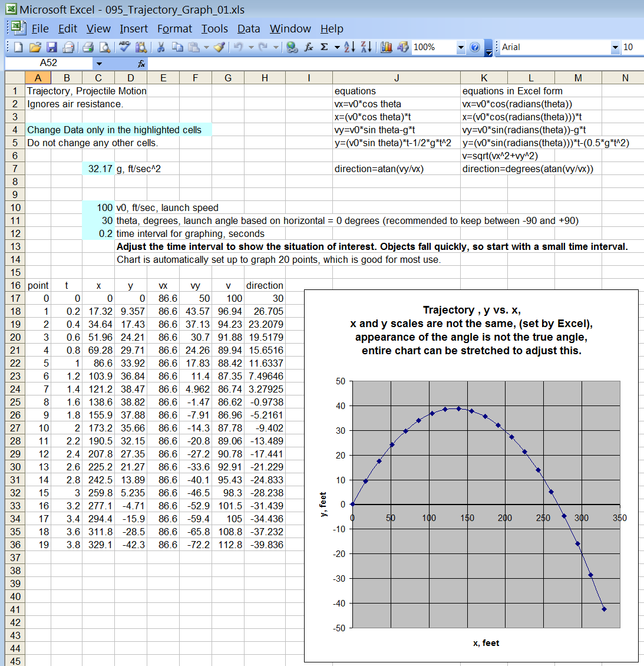This screenshot has width=644, height=666.
Task: Save the workbook with the floppy icon
Action: pyautogui.click(x=51, y=47)
